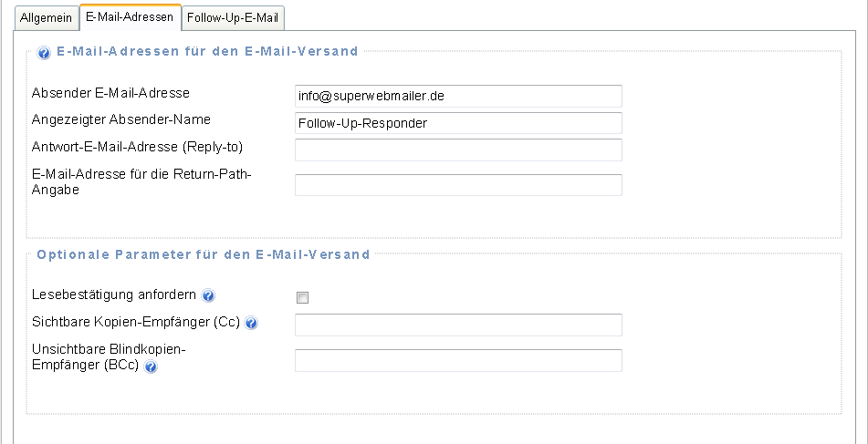Click the "Absender E-Mail-Adresse" label text

(110, 93)
